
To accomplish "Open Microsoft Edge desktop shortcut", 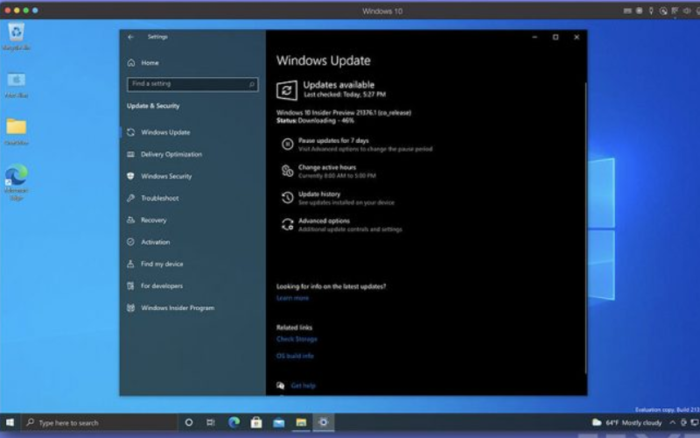I will (x=17, y=182).
